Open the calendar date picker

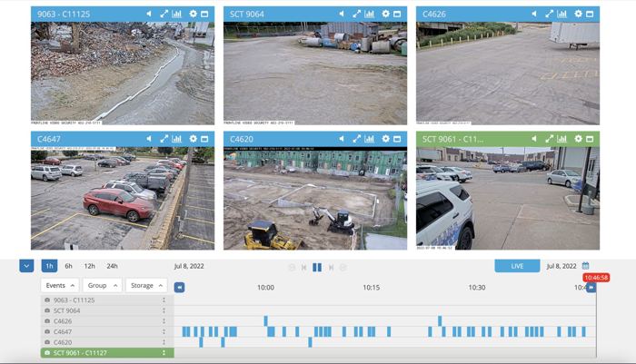(x=585, y=266)
